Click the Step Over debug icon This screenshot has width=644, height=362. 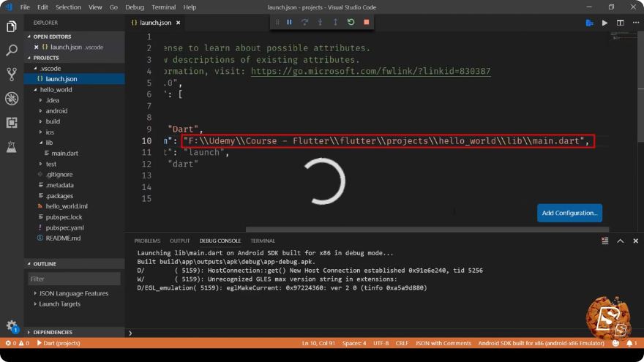(x=304, y=22)
